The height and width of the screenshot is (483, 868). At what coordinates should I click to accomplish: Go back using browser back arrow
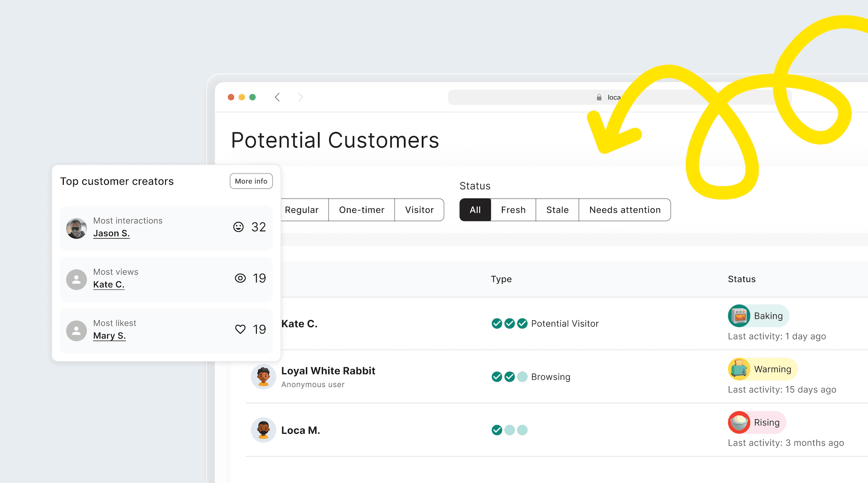pos(277,97)
